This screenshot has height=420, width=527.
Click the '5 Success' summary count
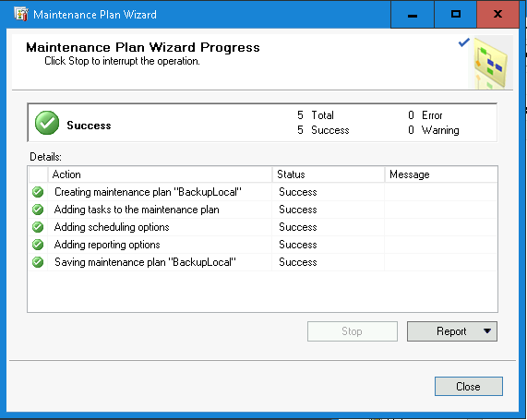pyautogui.click(x=323, y=130)
